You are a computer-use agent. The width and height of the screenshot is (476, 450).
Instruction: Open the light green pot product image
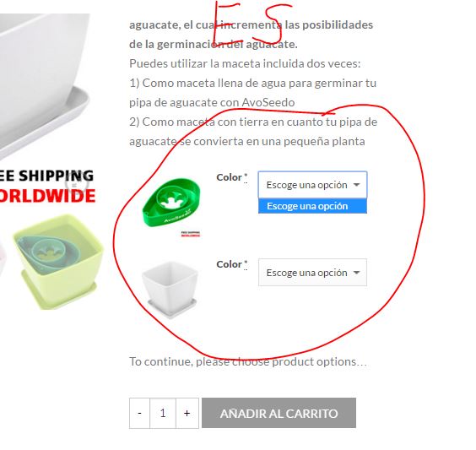tap(57, 262)
